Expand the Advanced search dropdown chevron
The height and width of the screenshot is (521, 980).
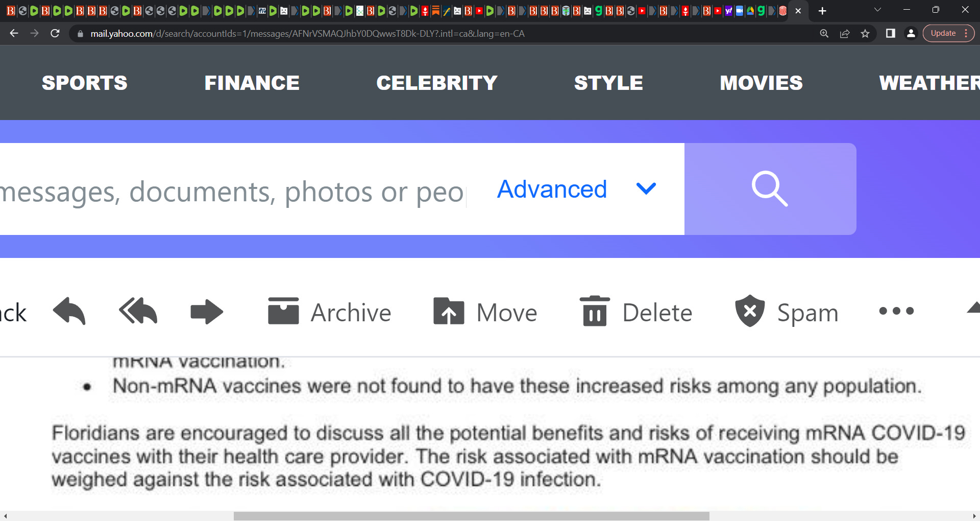coord(646,189)
